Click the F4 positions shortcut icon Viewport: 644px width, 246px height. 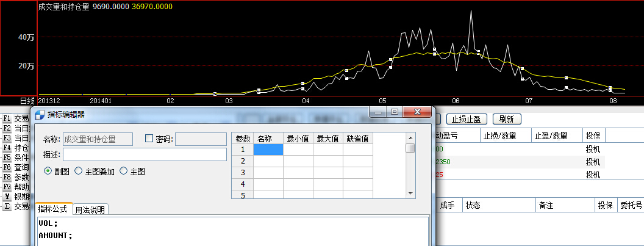point(7,148)
